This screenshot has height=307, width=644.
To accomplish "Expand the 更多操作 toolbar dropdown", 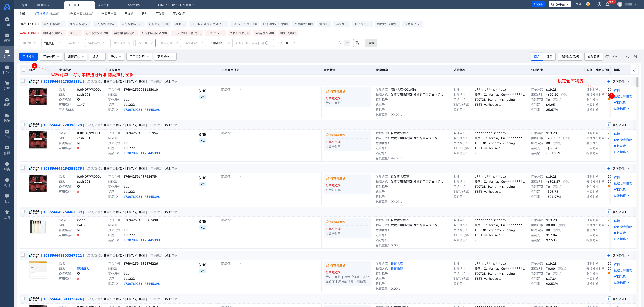I will point(165,57).
